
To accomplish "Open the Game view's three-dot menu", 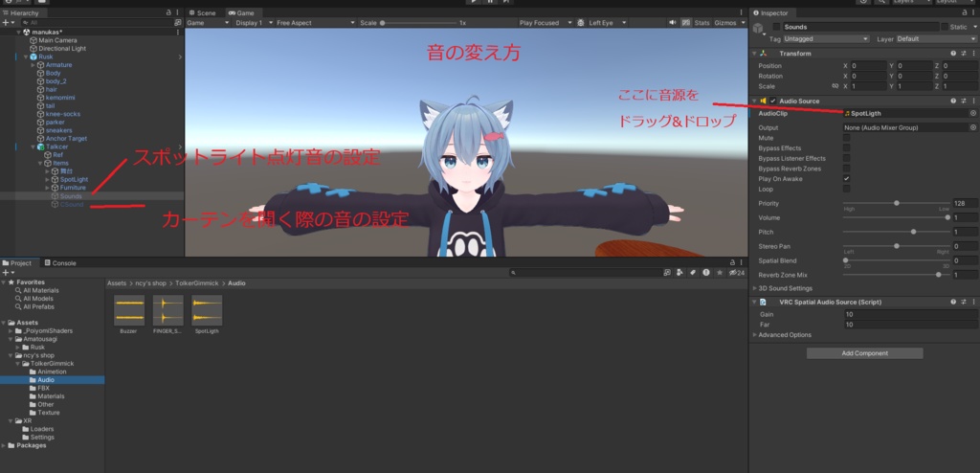I will coord(742,12).
